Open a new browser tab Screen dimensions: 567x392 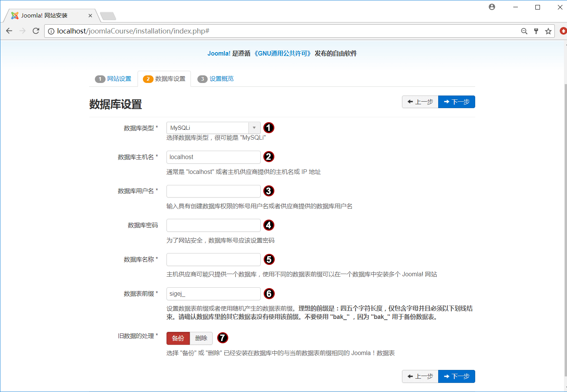point(108,16)
